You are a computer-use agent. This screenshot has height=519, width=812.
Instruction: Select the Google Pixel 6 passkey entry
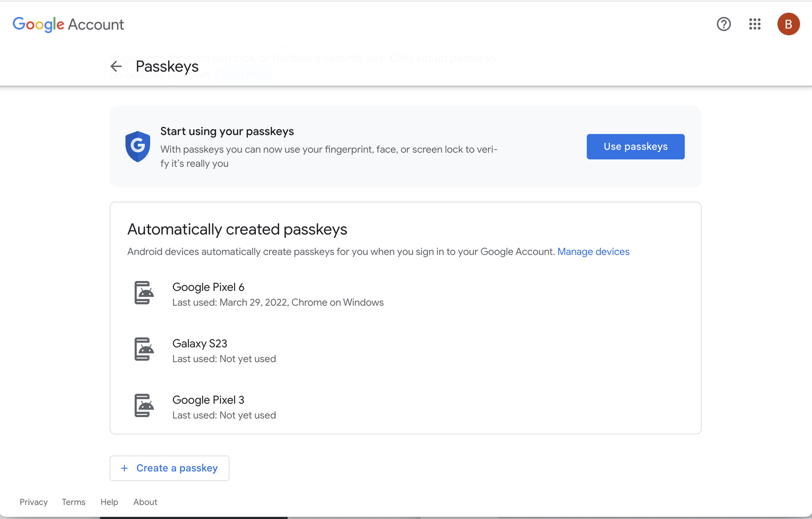(x=278, y=294)
